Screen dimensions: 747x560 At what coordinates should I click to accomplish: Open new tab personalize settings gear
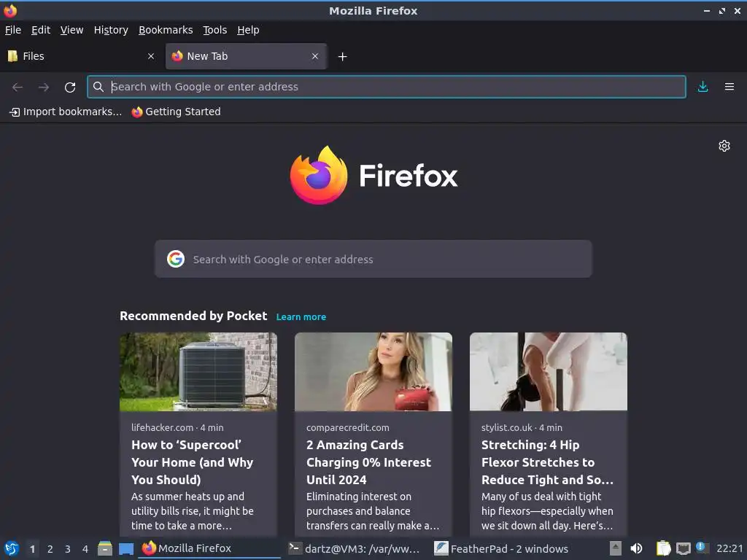[x=724, y=146]
